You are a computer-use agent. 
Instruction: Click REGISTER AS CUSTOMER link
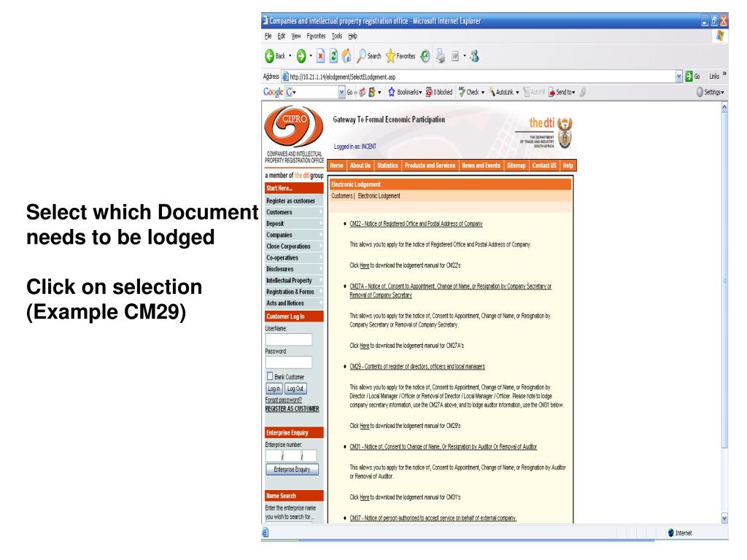(292, 408)
